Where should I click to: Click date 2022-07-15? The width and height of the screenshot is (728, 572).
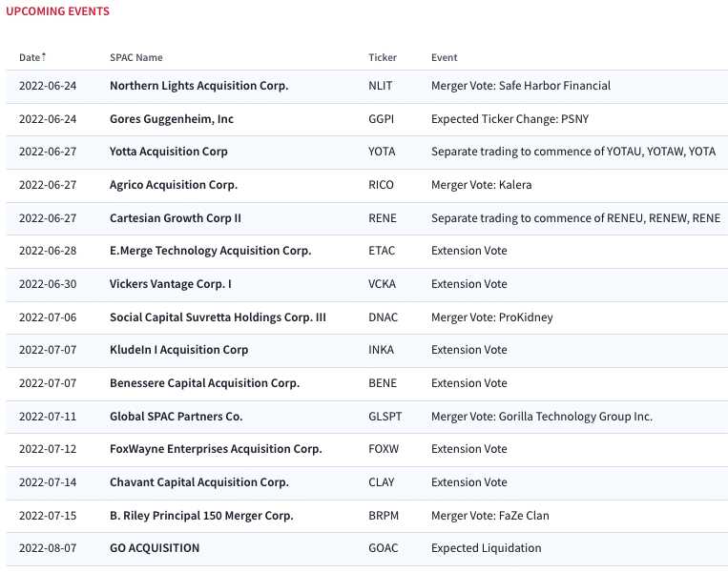point(48,517)
